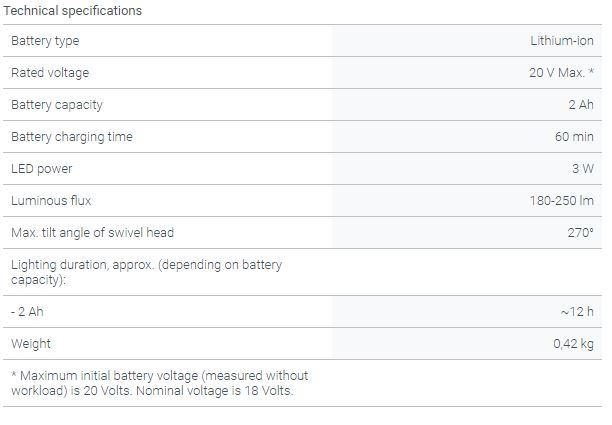The width and height of the screenshot is (612, 425).
Task: Select the Weight row label
Action: [31, 344]
